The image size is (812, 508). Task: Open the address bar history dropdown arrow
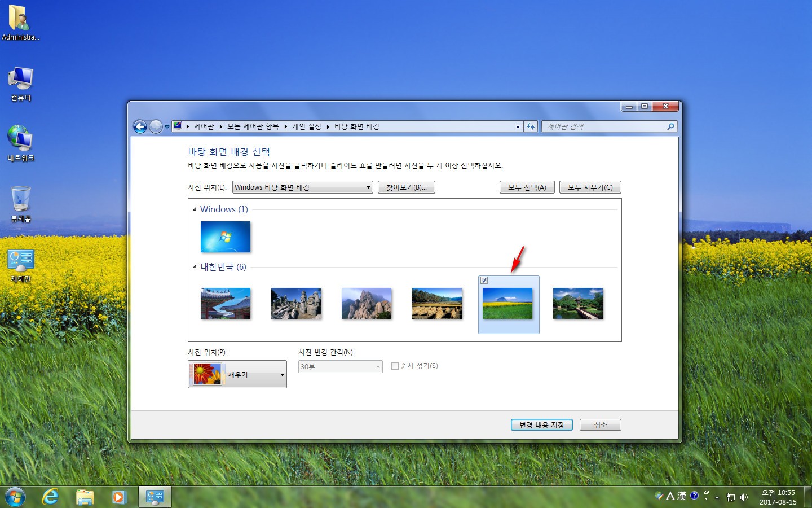(518, 126)
